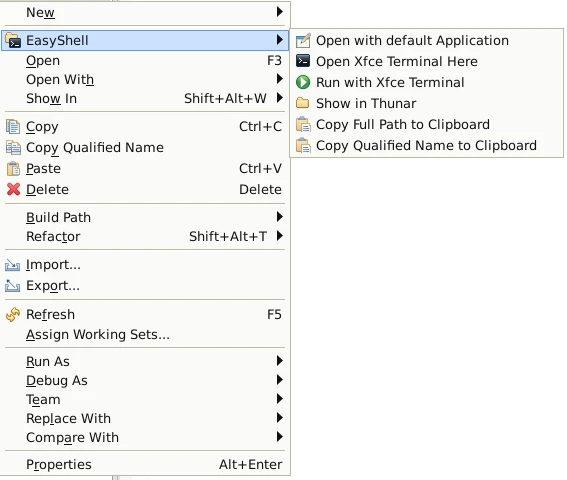Viewport: 567px width, 480px height.
Task: Open the Refactor submenu
Action: click(x=145, y=236)
